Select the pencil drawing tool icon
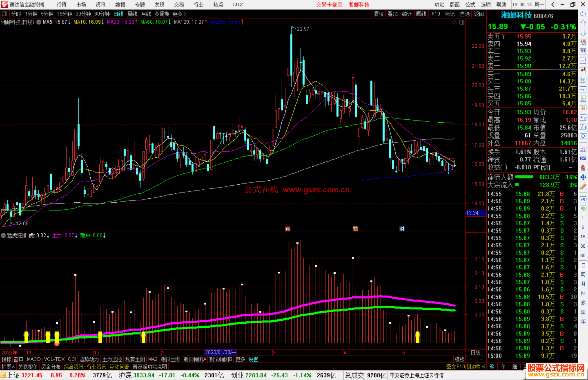 tap(583, 187)
